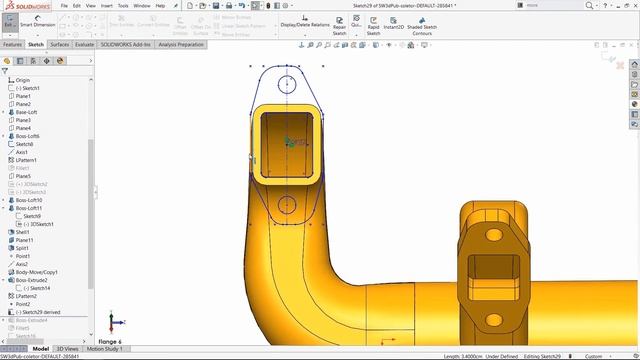Viewport: 640px width, 360px height.
Task: Open the DisplayManager tab
Action: pyautogui.click(x=60, y=61)
